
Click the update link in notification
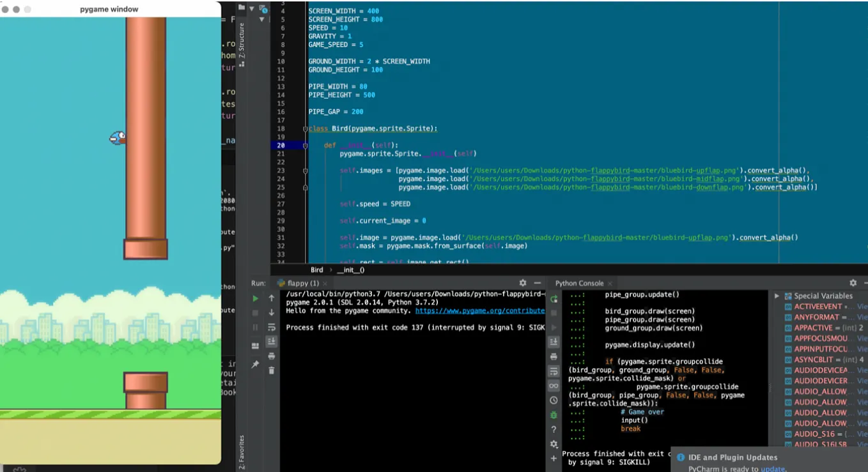tap(773, 469)
